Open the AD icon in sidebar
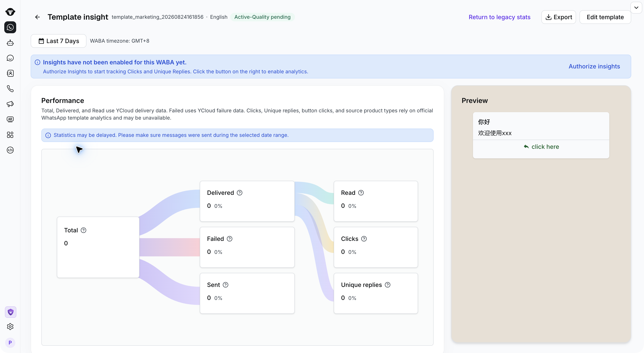The height and width of the screenshot is (353, 644). click(10, 119)
